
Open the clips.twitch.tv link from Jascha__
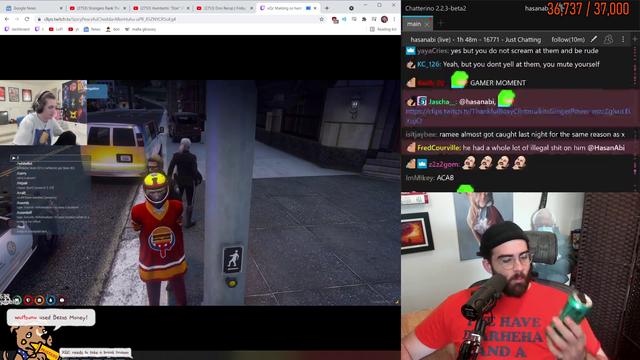[518, 116]
